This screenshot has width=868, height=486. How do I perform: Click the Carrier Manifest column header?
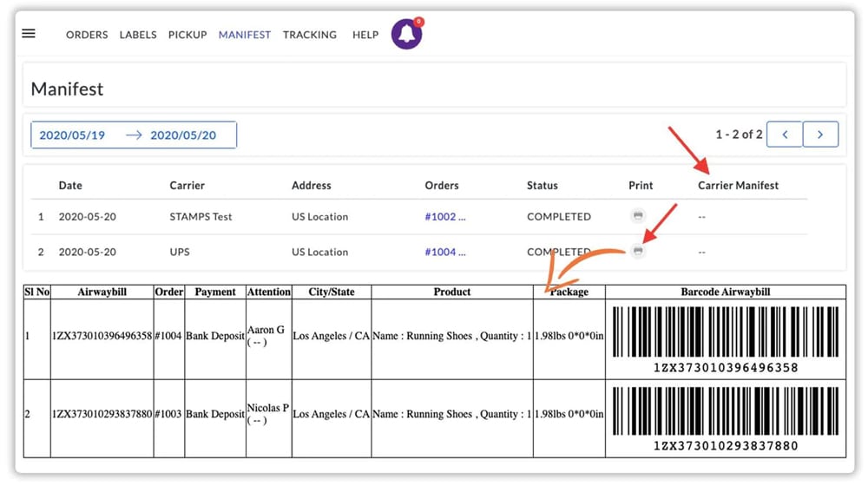[x=738, y=185]
